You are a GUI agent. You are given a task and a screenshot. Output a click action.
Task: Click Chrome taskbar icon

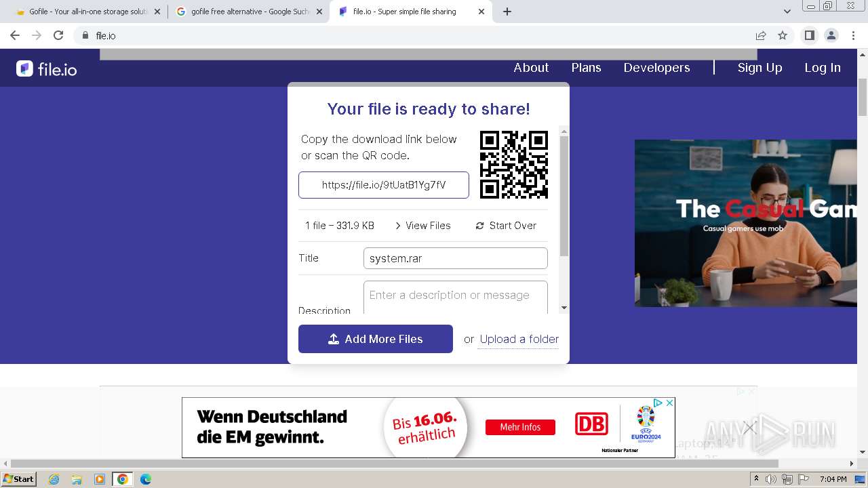[123, 479]
